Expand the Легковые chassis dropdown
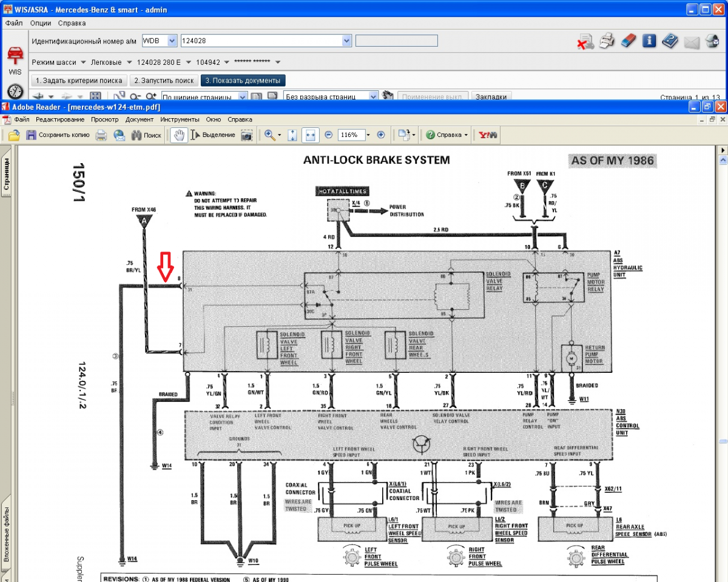Image resolution: width=728 pixels, height=582 pixels. [x=127, y=62]
